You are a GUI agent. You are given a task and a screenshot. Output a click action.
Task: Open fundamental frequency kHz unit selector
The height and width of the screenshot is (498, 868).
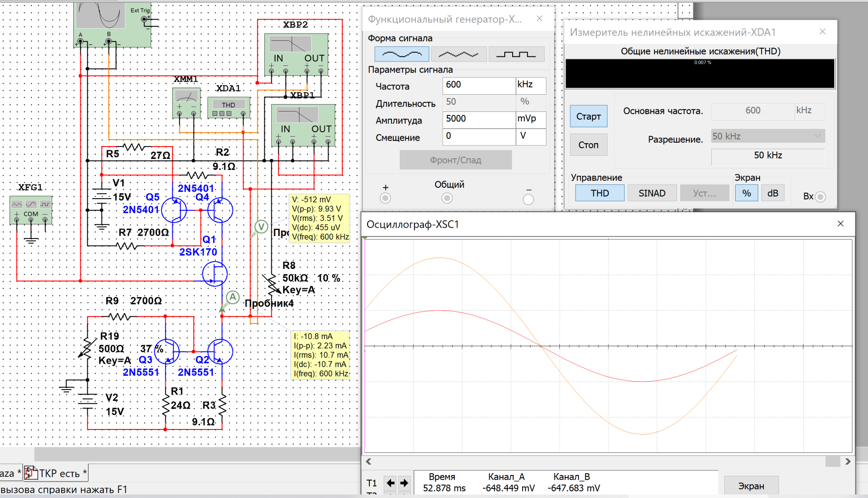click(810, 111)
